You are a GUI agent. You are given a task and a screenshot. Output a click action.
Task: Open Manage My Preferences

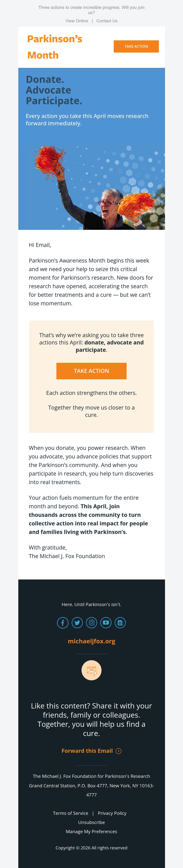(91, 831)
